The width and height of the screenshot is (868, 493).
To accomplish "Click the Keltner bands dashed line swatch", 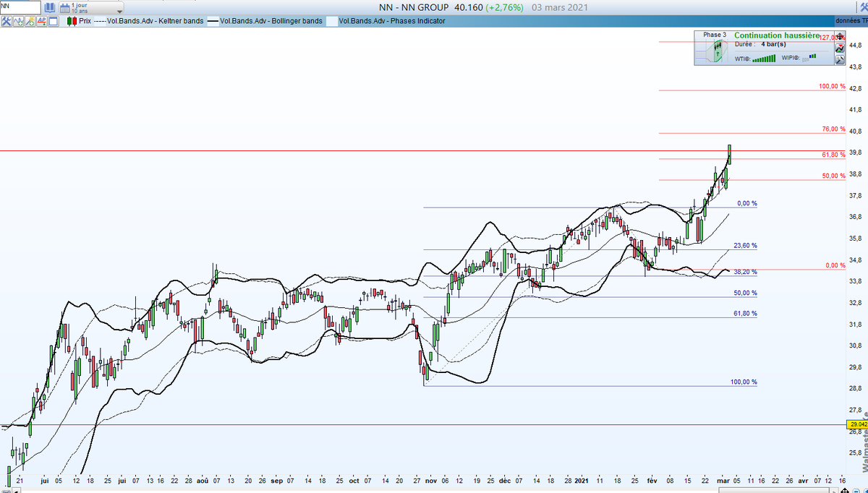I will [100, 21].
